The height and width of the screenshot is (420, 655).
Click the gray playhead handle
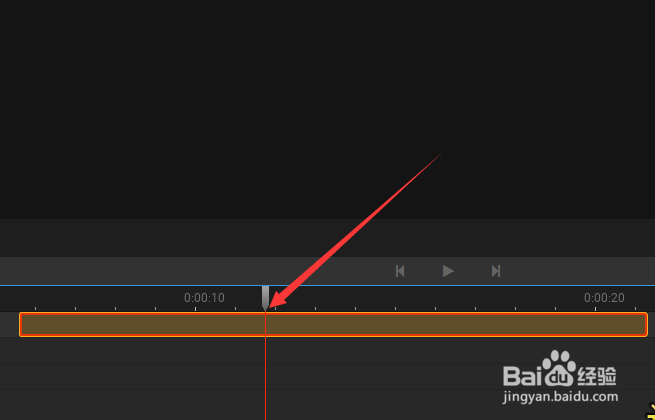pos(265,298)
